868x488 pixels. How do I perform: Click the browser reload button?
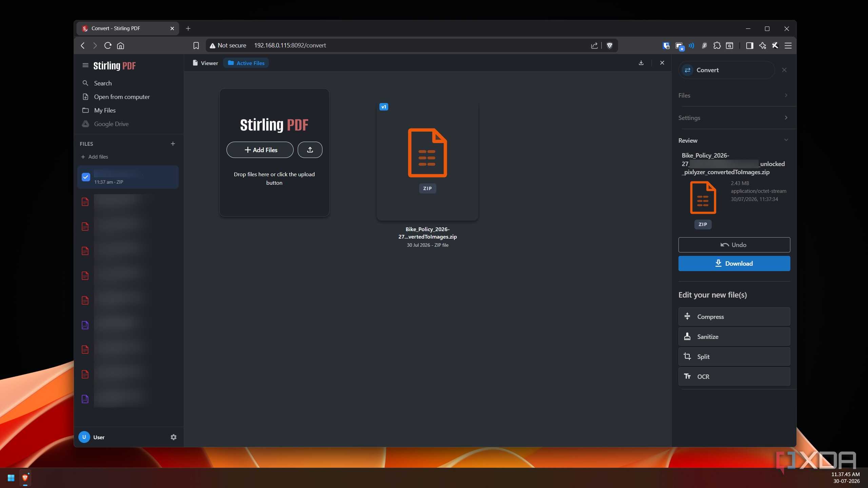coord(108,45)
